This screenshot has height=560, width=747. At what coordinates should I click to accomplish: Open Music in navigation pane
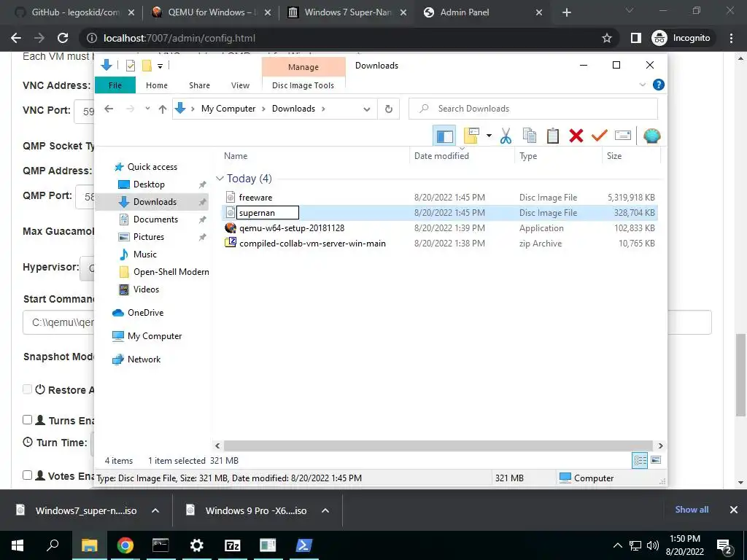point(144,254)
